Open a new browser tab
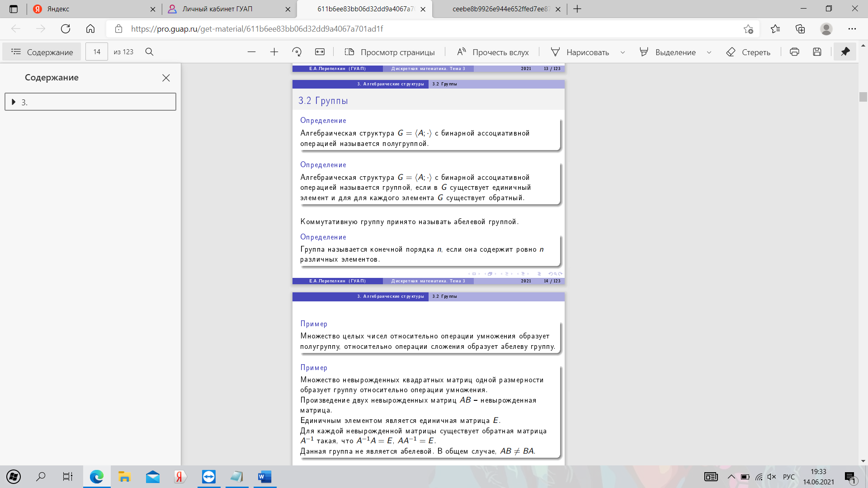The image size is (868, 488). tap(577, 9)
